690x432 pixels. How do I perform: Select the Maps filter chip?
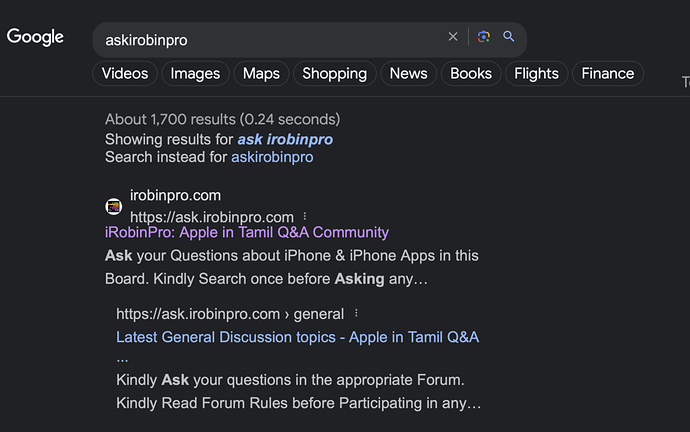261,73
